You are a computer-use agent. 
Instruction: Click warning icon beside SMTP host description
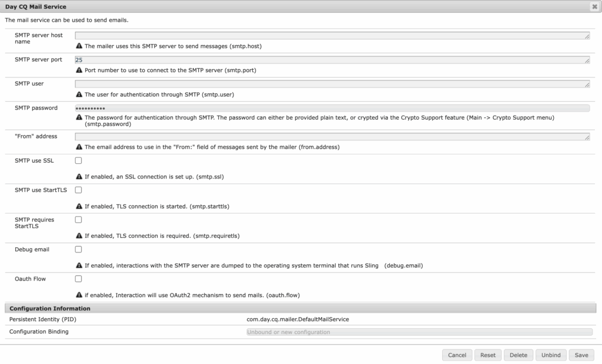pyautogui.click(x=79, y=46)
